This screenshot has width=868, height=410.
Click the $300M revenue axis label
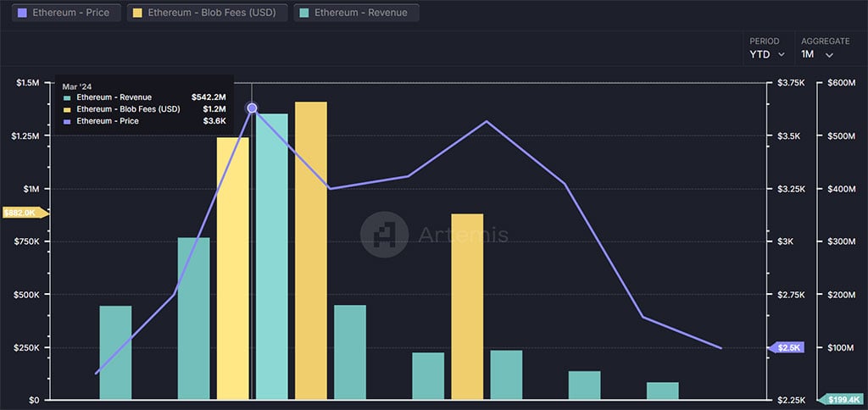pos(840,241)
